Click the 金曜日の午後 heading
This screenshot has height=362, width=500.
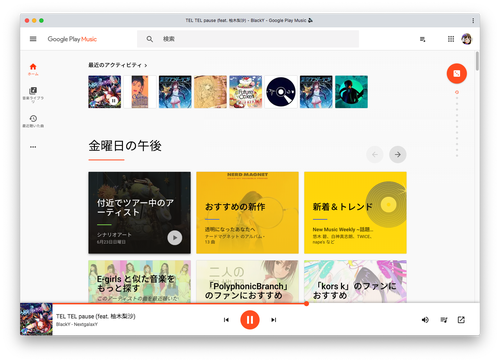point(125,146)
